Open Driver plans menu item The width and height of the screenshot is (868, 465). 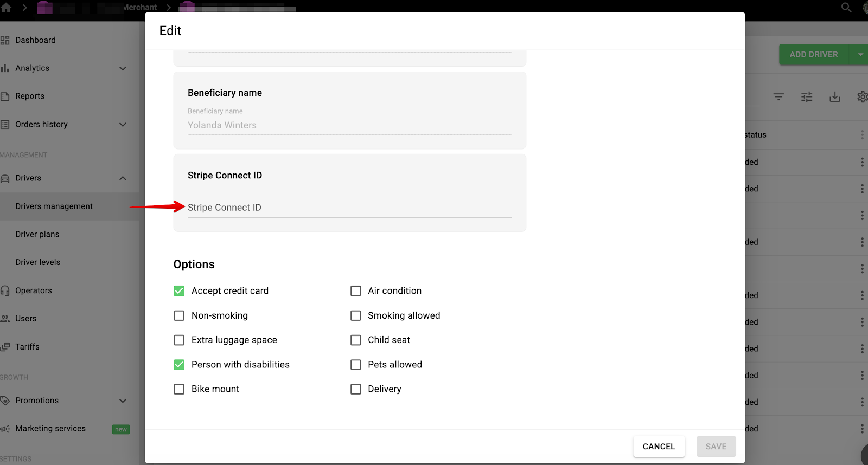[37, 234]
